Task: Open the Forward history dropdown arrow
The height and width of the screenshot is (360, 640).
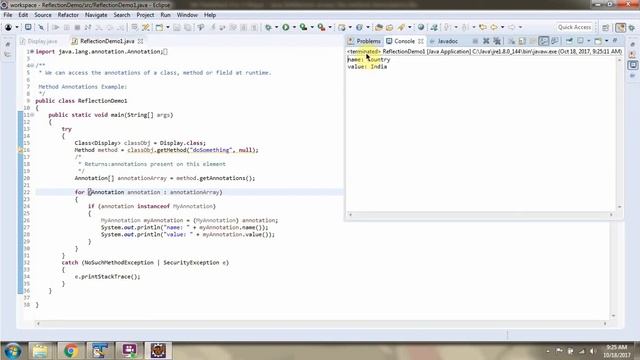Action: tap(520, 27)
